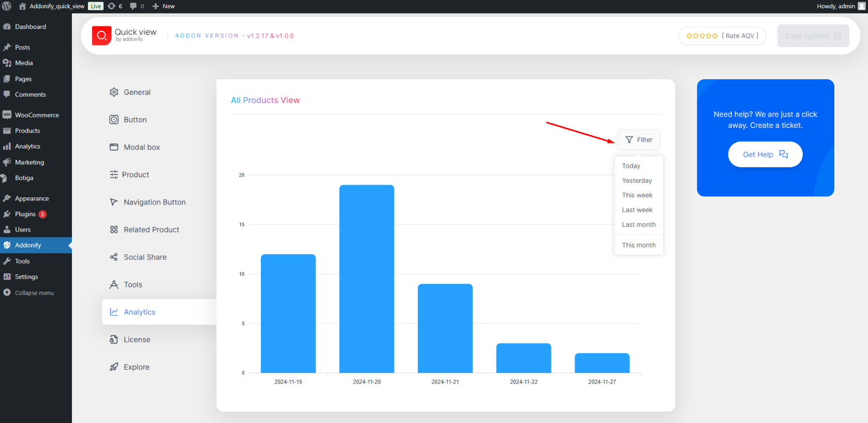Click the Navigation Button cursor icon
The width and height of the screenshot is (868, 423).
pyautogui.click(x=114, y=202)
